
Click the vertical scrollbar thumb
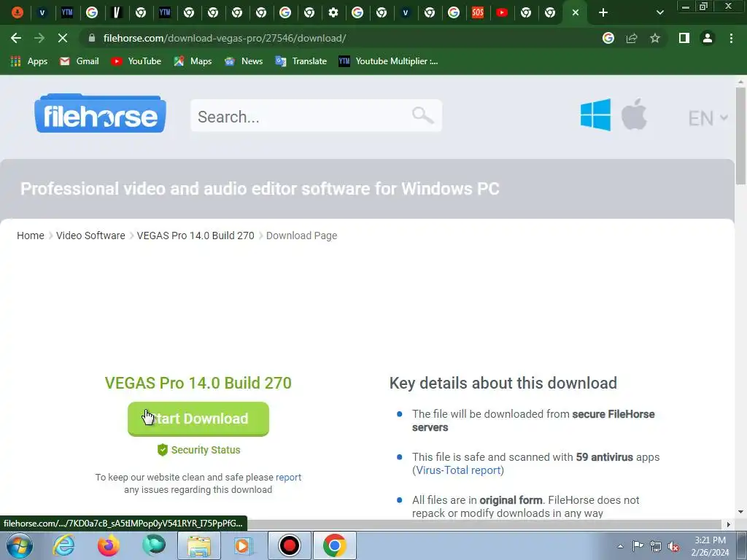(x=740, y=135)
